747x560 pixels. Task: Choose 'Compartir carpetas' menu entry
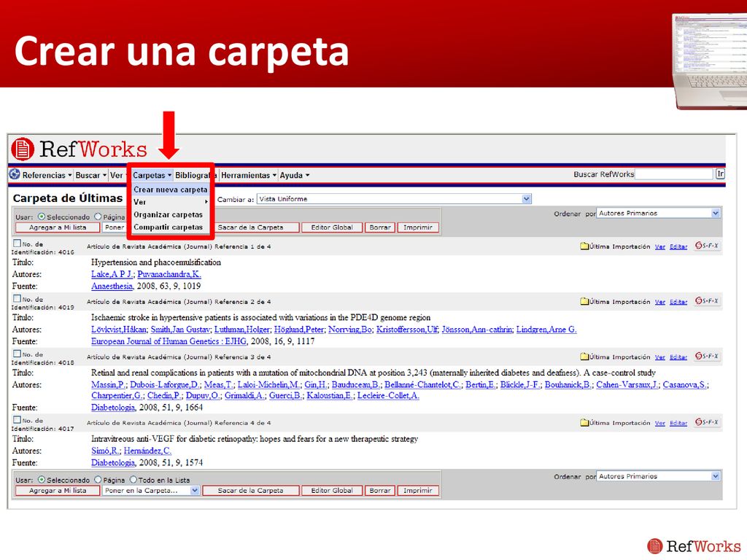tap(171, 227)
